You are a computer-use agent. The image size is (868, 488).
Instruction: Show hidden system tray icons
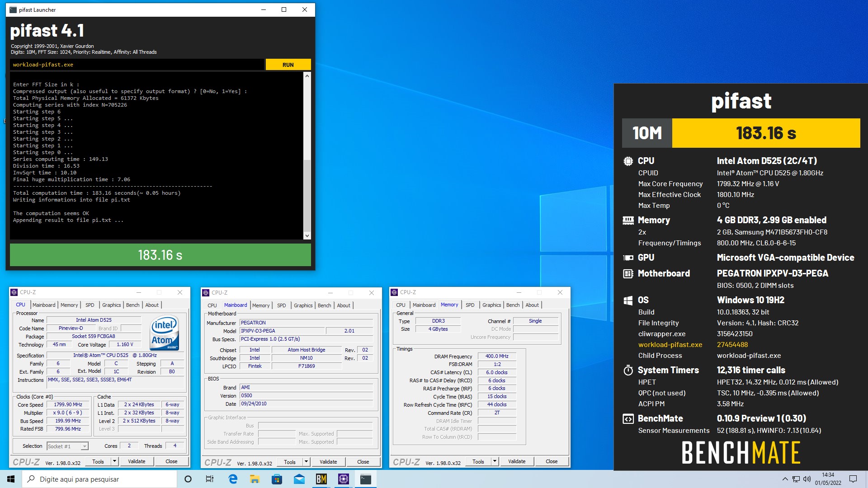tap(785, 479)
